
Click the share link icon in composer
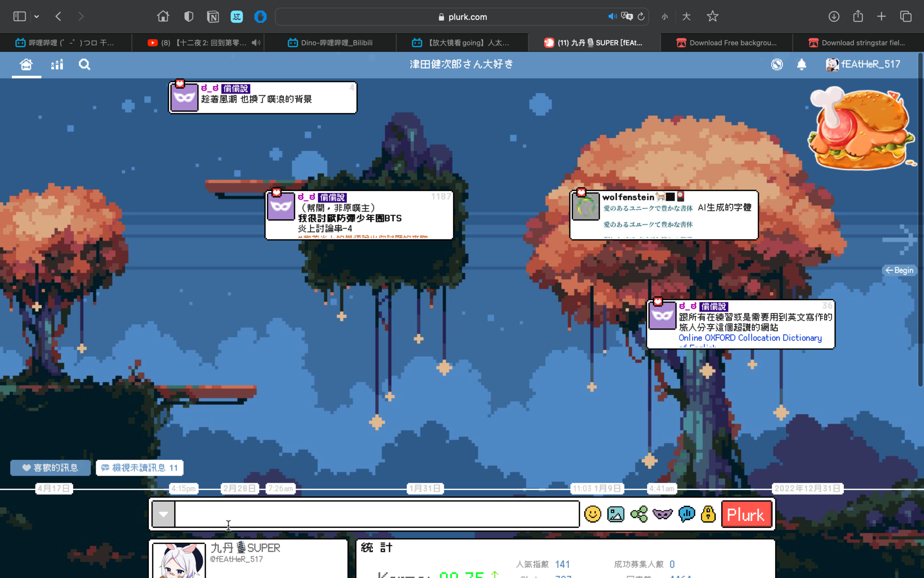639,514
